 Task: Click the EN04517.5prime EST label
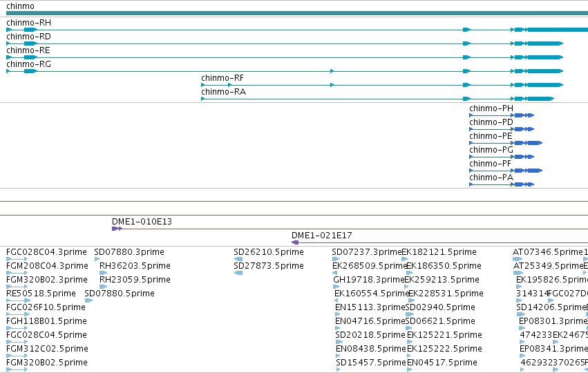tap(442, 363)
